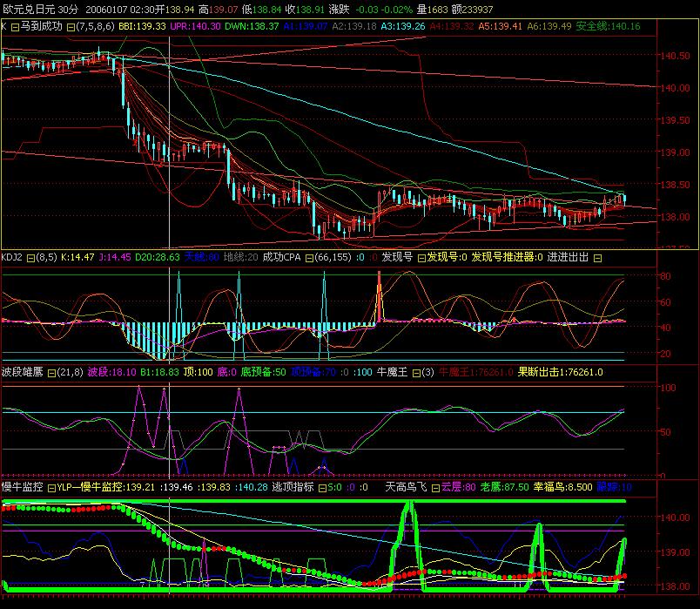Click the D20:28.63 value

[x=157, y=257]
